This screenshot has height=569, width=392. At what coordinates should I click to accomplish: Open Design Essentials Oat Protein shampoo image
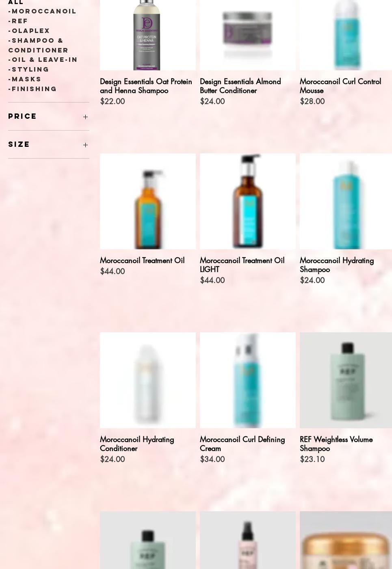[148, 35]
